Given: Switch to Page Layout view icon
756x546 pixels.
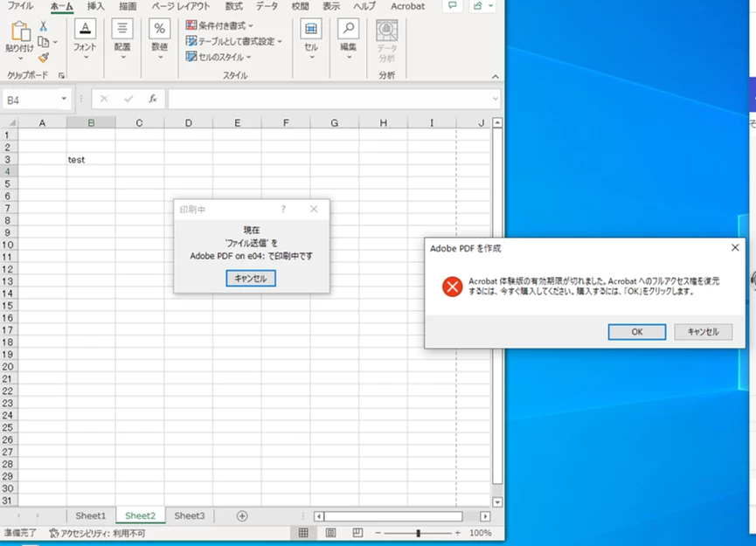Looking at the screenshot, I should 330,533.
